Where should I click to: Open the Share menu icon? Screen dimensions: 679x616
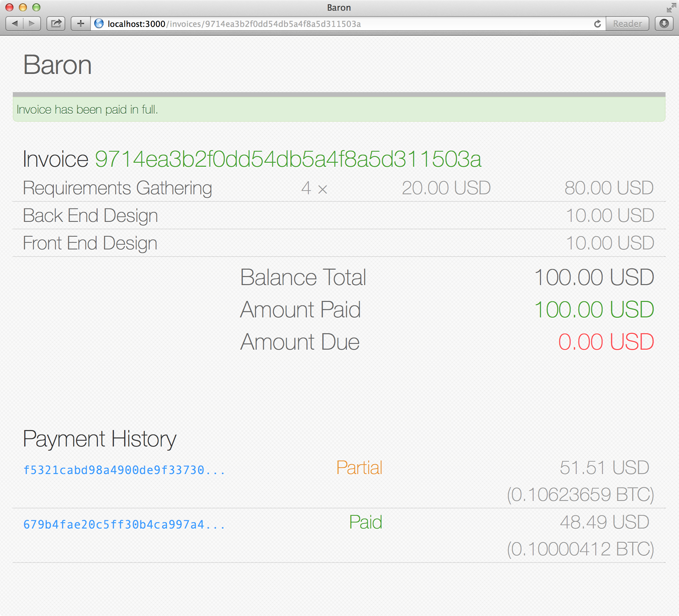pyautogui.click(x=56, y=24)
